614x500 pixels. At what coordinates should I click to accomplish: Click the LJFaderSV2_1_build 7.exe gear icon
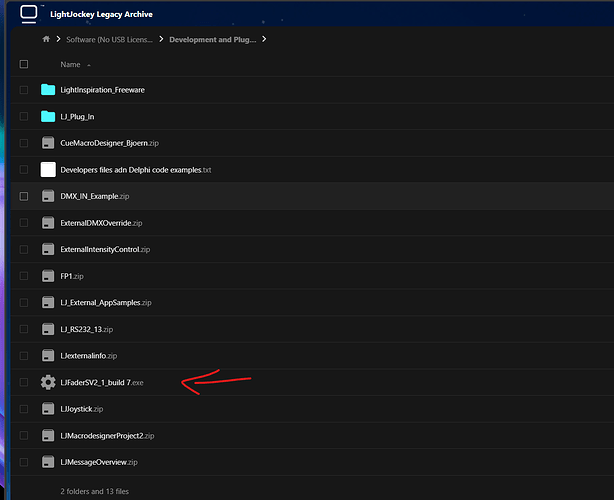(x=48, y=382)
